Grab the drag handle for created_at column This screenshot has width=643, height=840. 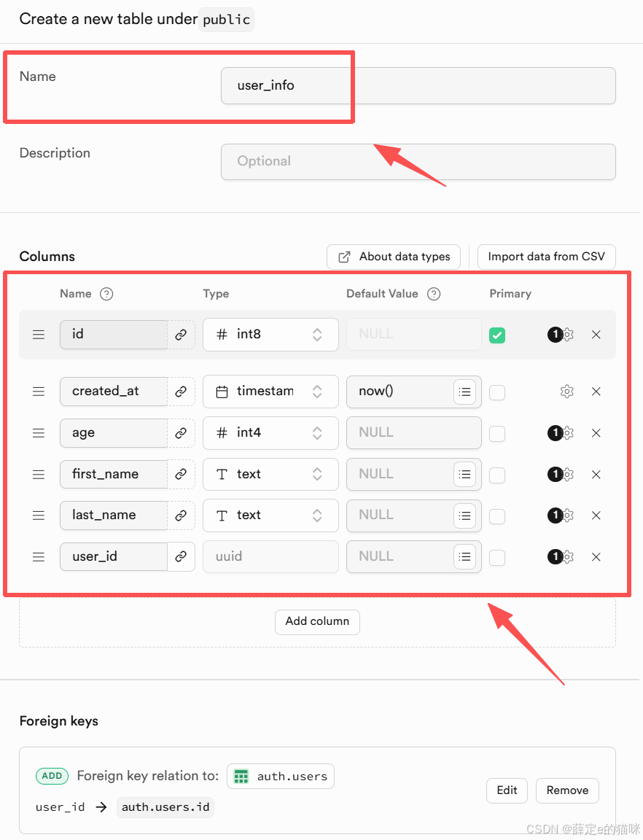click(x=39, y=392)
